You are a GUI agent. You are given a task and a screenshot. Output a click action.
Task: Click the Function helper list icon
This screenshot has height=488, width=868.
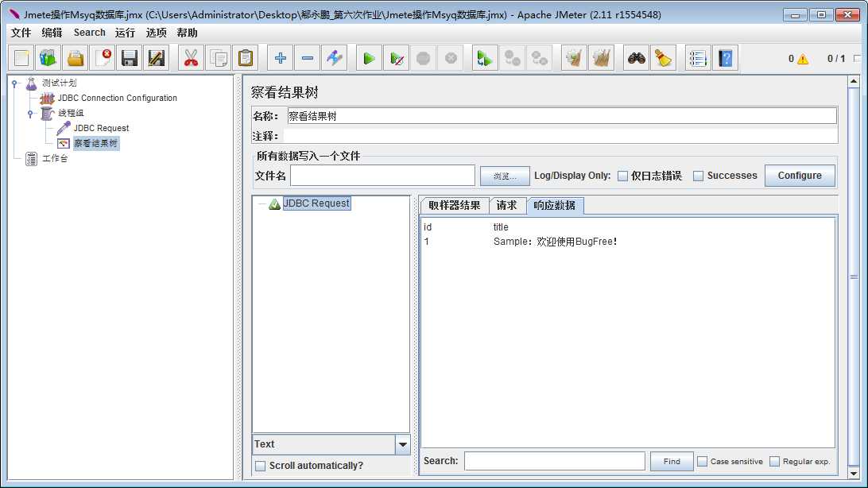[698, 58]
